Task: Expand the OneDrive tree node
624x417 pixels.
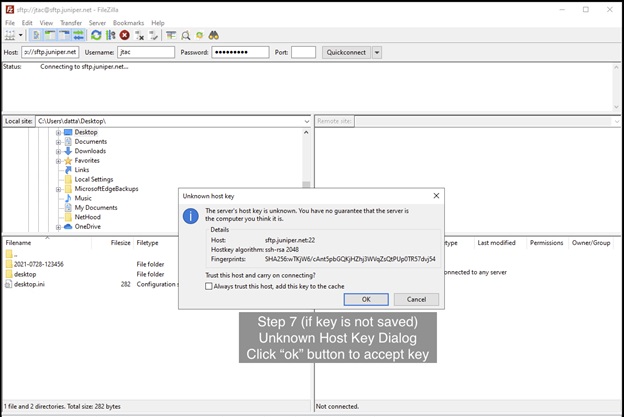Action: [x=58, y=227]
